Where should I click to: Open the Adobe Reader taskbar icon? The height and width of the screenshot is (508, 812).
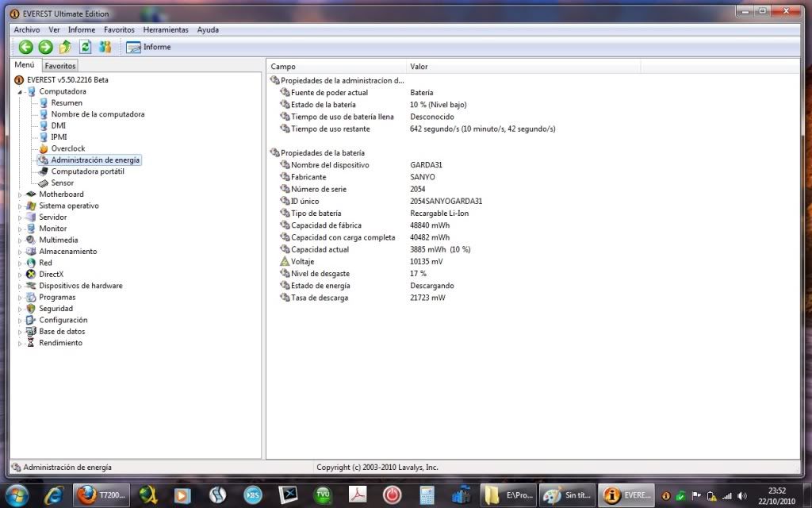coord(357,495)
